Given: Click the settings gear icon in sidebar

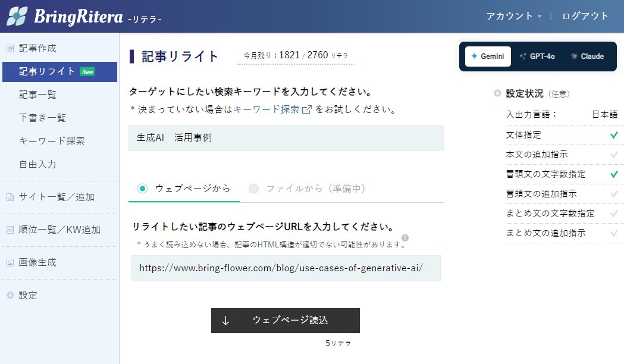Looking at the screenshot, I should coord(10,295).
